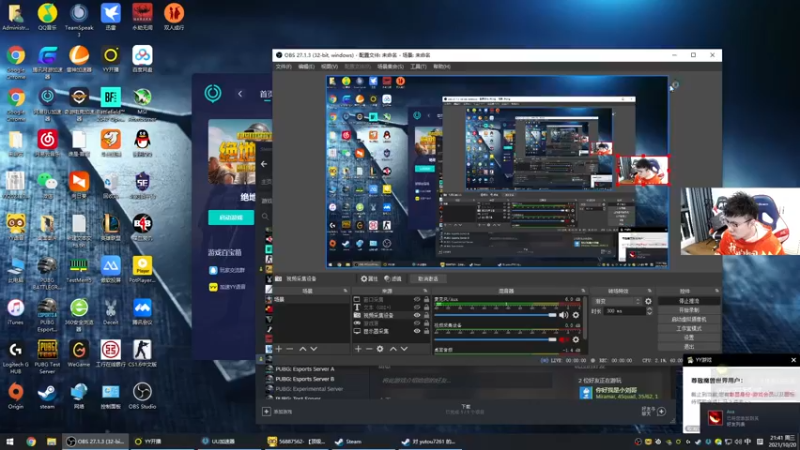Open Origin desktop shortcut
800x450 pixels.
click(x=15, y=396)
